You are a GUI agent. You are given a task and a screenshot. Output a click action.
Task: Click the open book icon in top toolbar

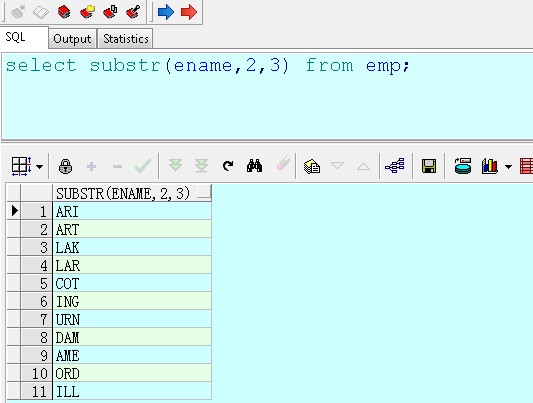coord(41,13)
